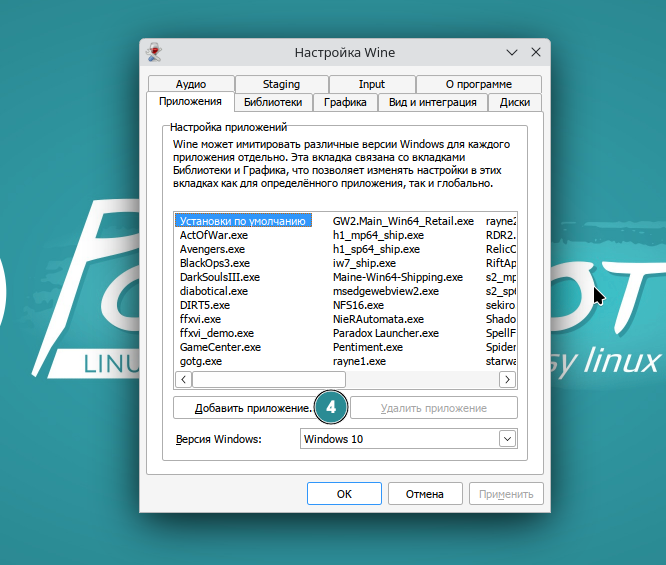Viewport: 666px width, 565px height.
Task: Close the Wine settings window
Action: pyautogui.click(x=537, y=52)
